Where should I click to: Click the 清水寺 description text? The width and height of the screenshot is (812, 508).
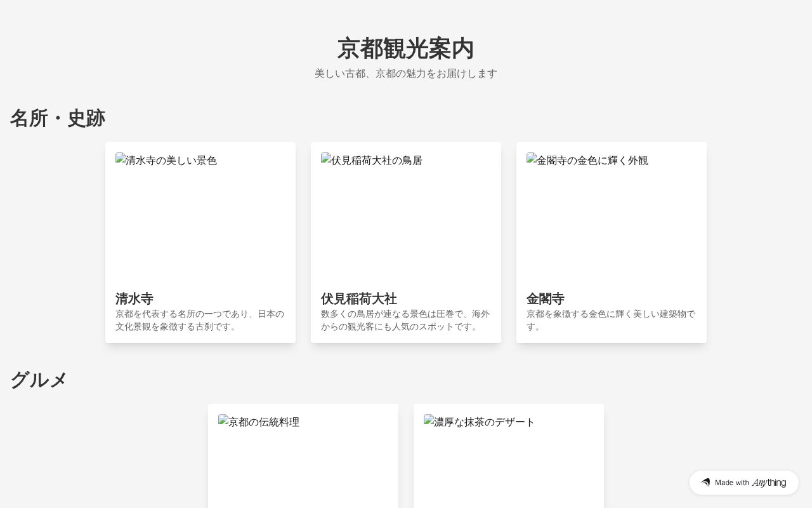(200, 320)
